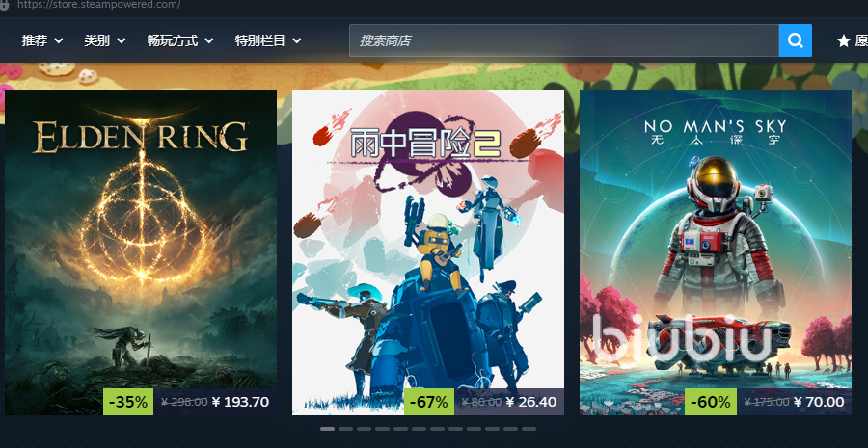Open the 雨中冒险2 game capsule
The image size is (868, 448).
point(428,252)
